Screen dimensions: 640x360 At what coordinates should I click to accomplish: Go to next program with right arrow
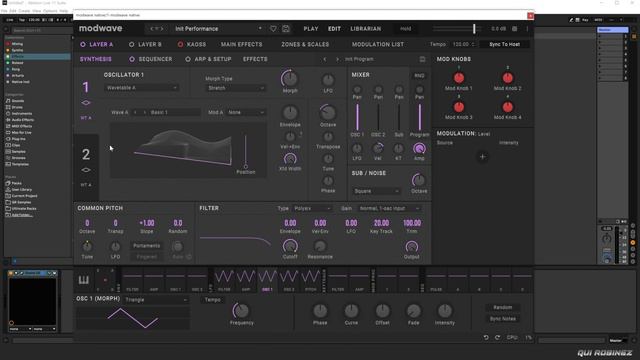[x=337, y=60]
